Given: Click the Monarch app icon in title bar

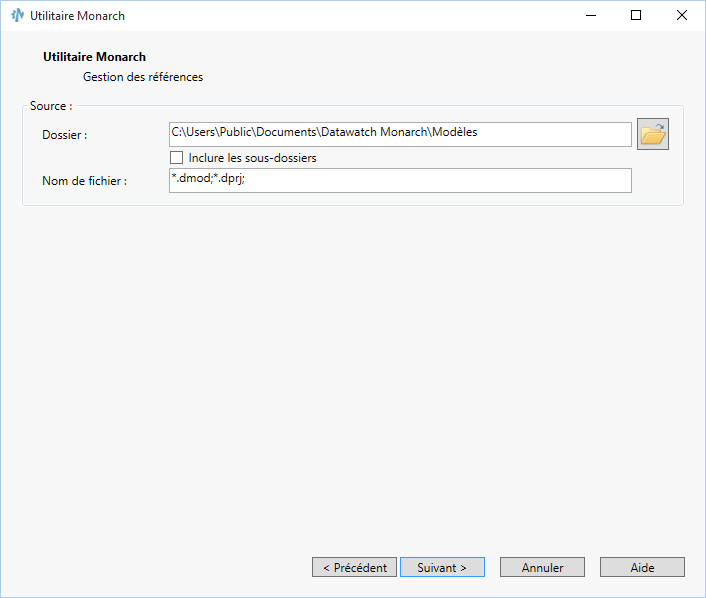Looking at the screenshot, I should click(x=17, y=15).
